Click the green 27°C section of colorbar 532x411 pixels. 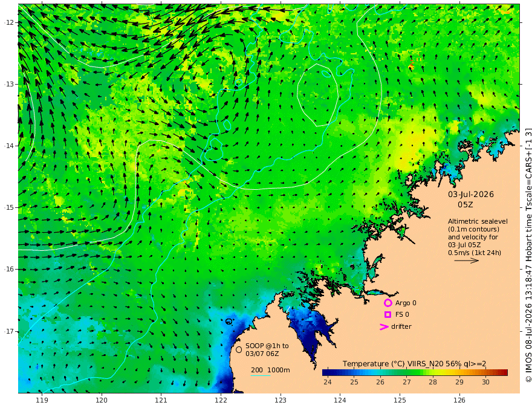point(406,373)
